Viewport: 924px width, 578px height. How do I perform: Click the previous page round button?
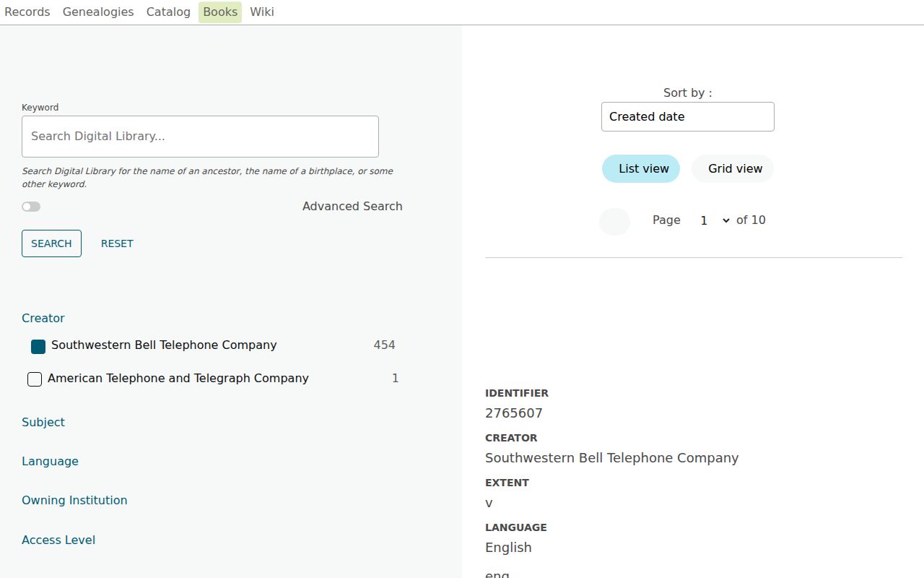(614, 221)
